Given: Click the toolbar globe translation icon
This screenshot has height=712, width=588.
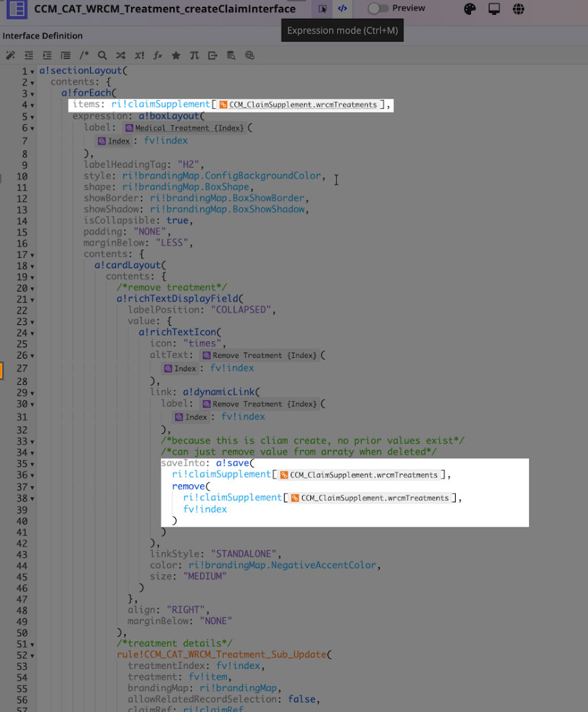Looking at the screenshot, I should [250, 55].
